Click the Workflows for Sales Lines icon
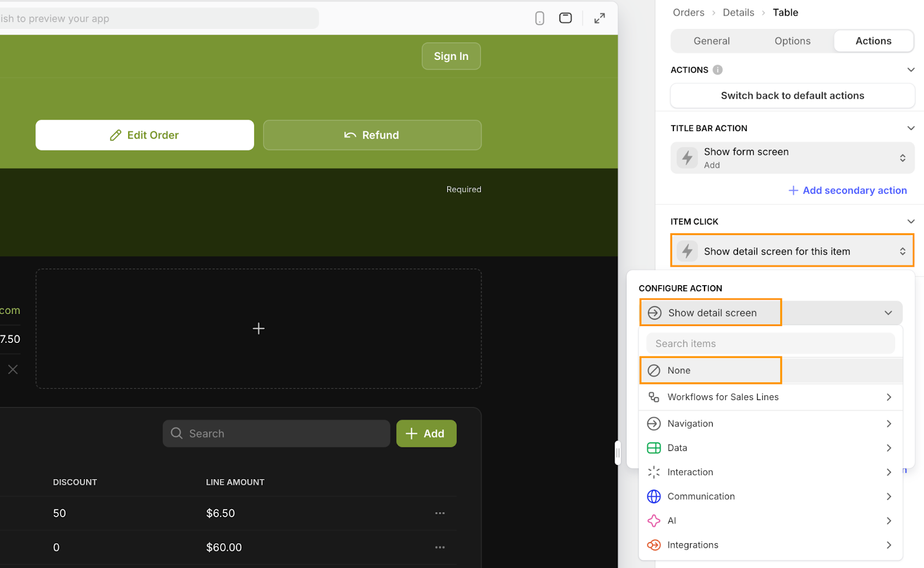Image resolution: width=924 pixels, height=568 pixels. (x=654, y=397)
